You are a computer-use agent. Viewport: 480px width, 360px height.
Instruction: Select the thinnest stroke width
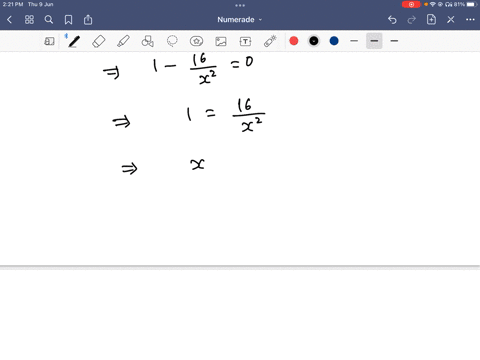(x=354, y=41)
